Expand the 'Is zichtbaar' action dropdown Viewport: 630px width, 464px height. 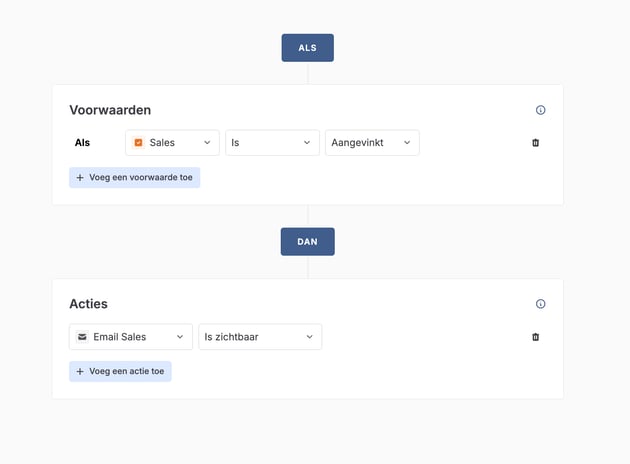[x=260, y=337]
